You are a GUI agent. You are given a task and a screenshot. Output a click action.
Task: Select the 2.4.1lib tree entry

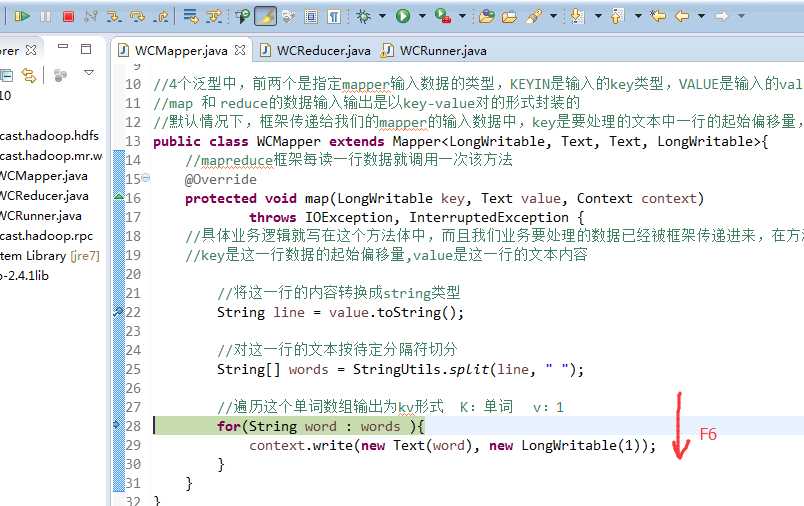[x=24, y=275]
